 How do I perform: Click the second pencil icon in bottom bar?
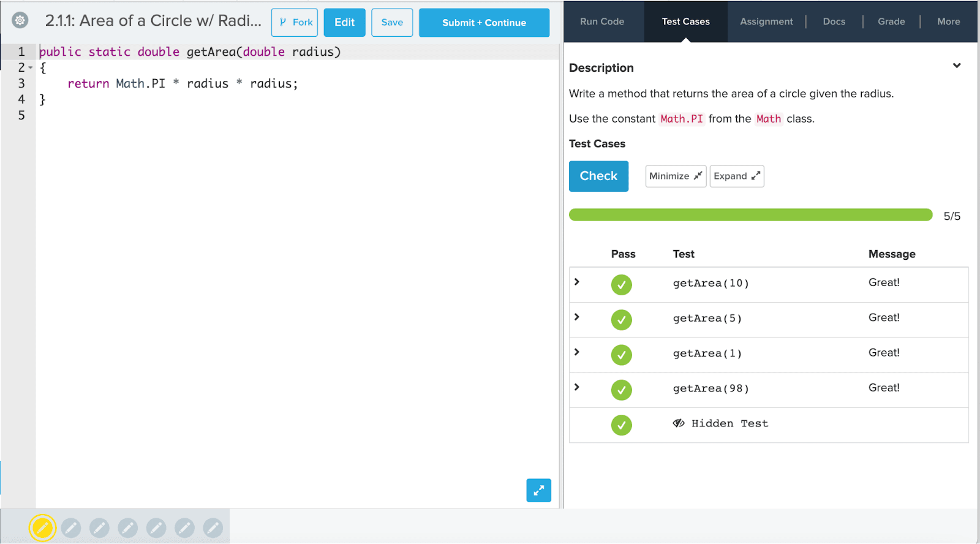(x=71, y=527)
